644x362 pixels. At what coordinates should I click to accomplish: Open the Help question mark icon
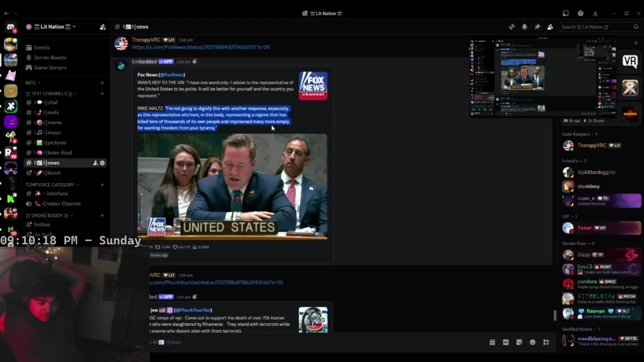coord(580,14)
